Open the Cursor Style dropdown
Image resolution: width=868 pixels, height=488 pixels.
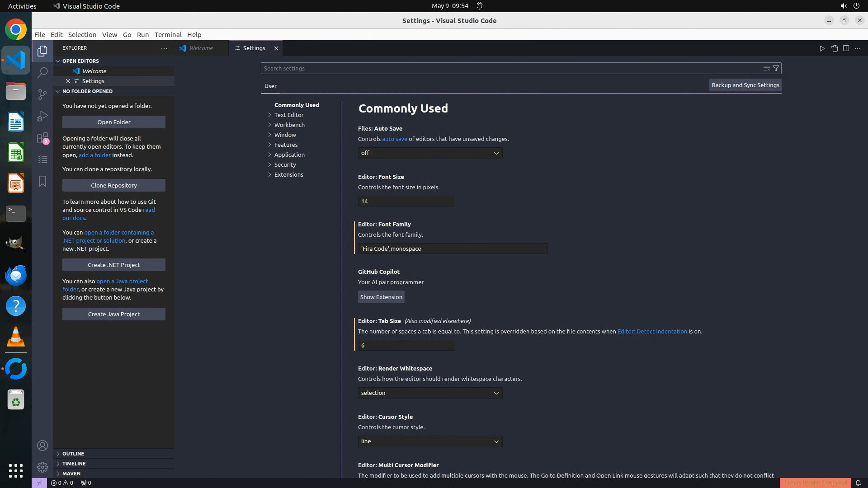point(430,441)
